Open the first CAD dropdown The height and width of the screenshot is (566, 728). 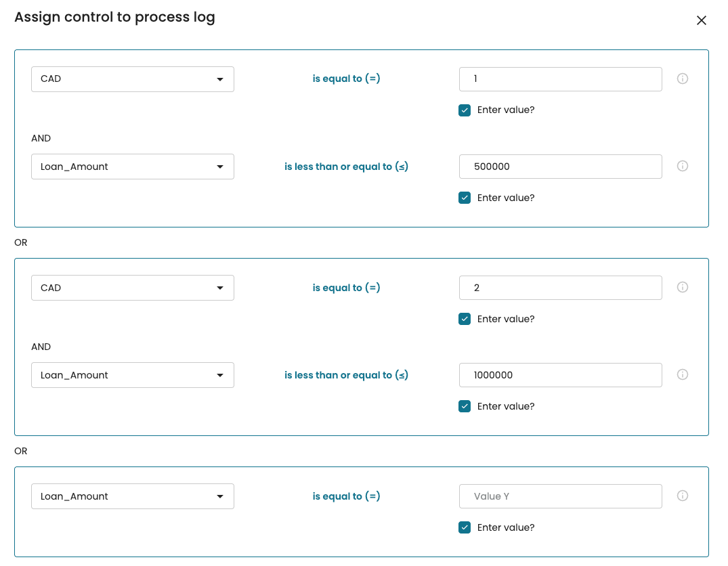coord(133,79)
